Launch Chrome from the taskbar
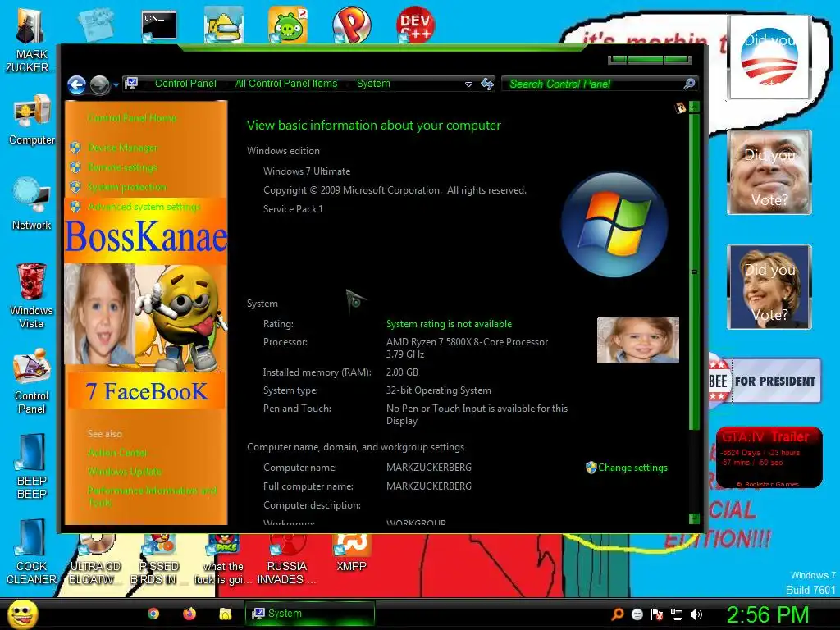Viewport: 840px width, 630px height. click(153, 614)
